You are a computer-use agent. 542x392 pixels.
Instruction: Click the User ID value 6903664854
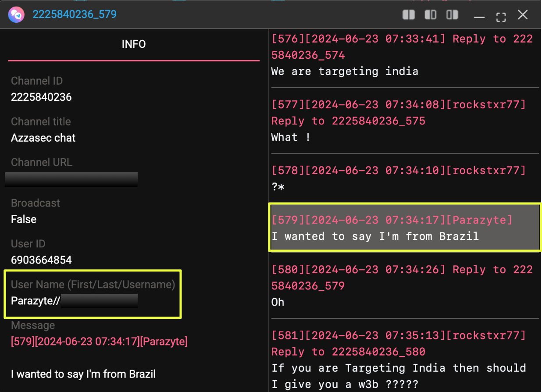41,260
